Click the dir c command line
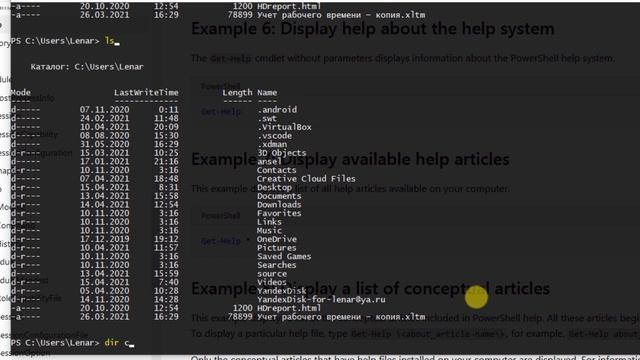This screenshot has width=640, height=360. pyautogui.click(x=117, y=343)
